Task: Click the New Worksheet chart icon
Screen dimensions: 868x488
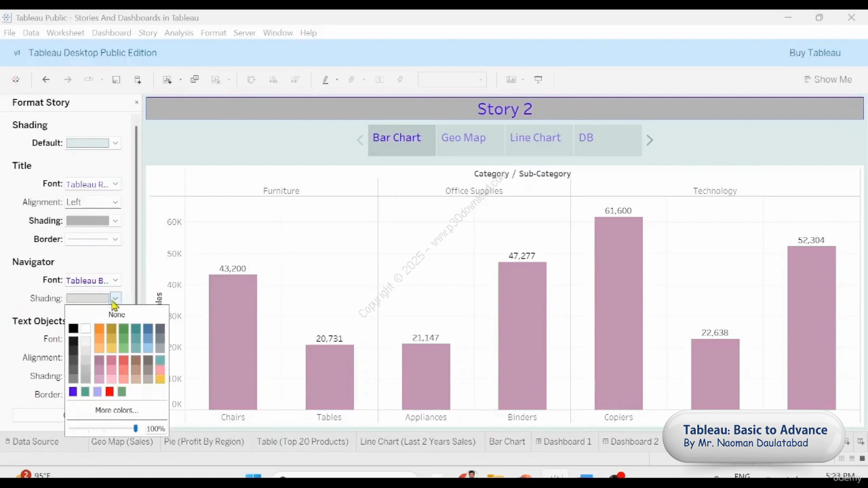Action: (167, 79)
